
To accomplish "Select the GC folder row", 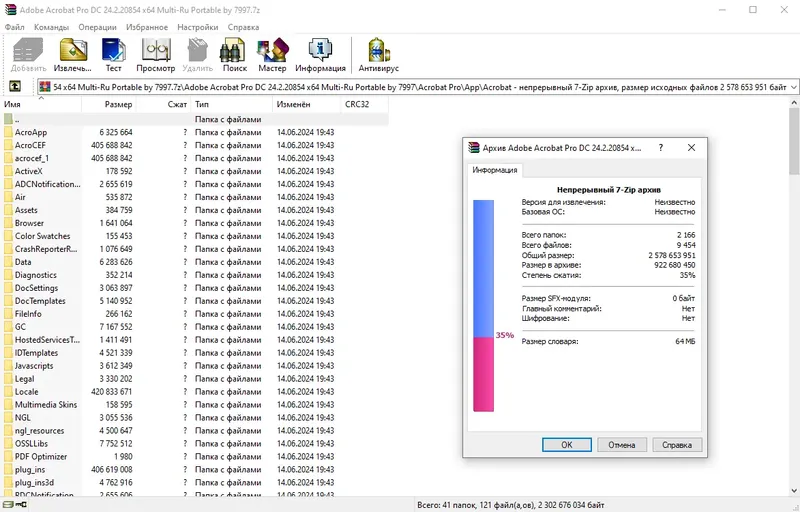I will point(194,327).
